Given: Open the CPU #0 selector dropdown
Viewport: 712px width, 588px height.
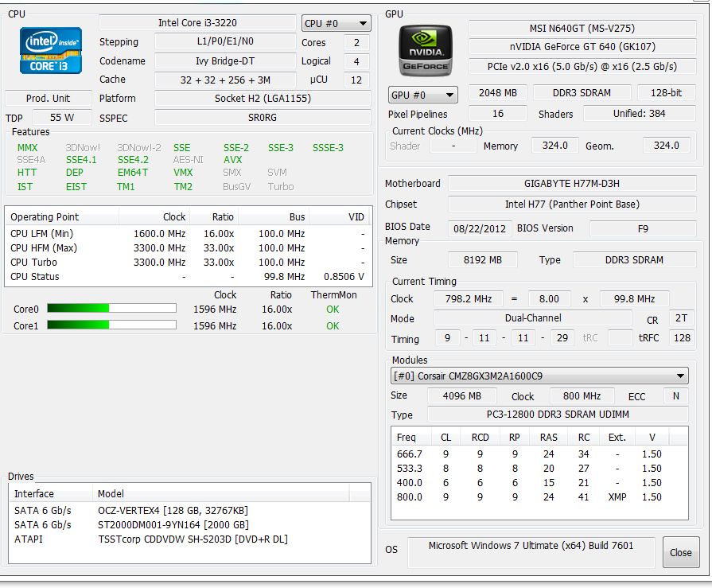Looking at the screenshot, I should 336,23.
